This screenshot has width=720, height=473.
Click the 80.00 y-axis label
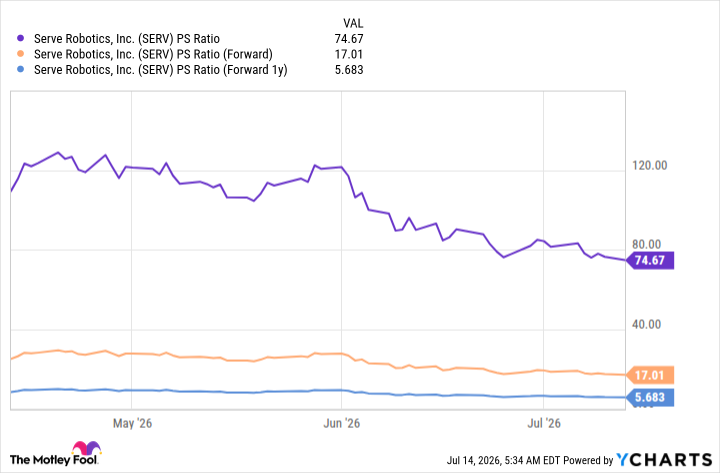(x=647, y=245)
